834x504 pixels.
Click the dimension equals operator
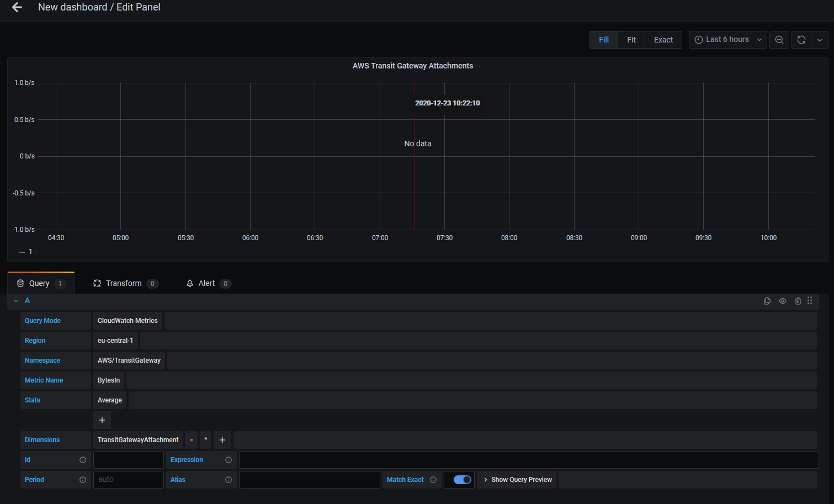coord(192,440)
